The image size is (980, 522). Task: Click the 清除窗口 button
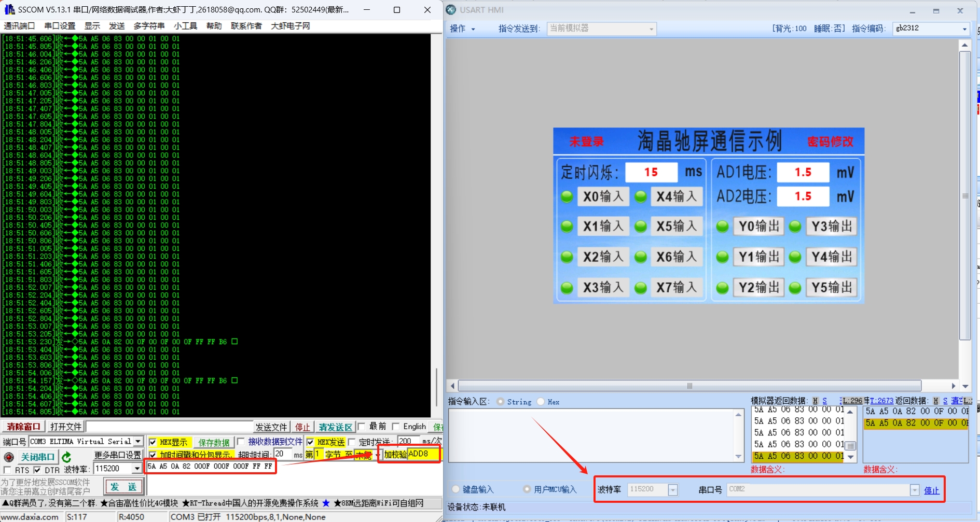pyautogui.click(x=23, y=427)
